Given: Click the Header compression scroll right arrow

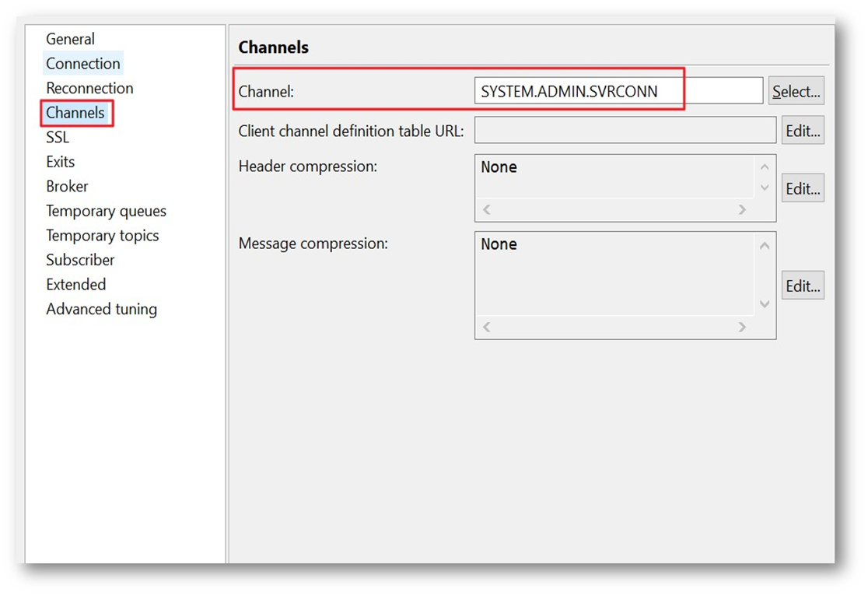Looking at the screenshot, I should click(742, 210).
